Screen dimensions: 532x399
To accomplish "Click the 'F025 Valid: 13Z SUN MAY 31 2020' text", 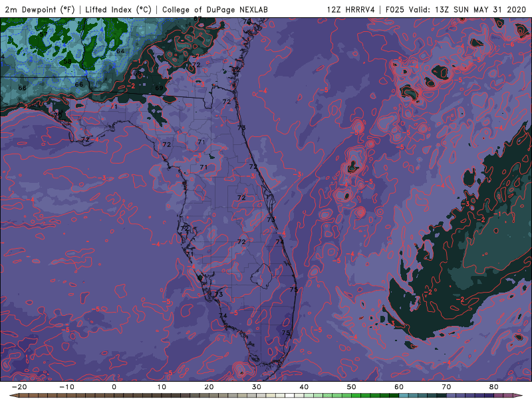I will coord(456,9).
